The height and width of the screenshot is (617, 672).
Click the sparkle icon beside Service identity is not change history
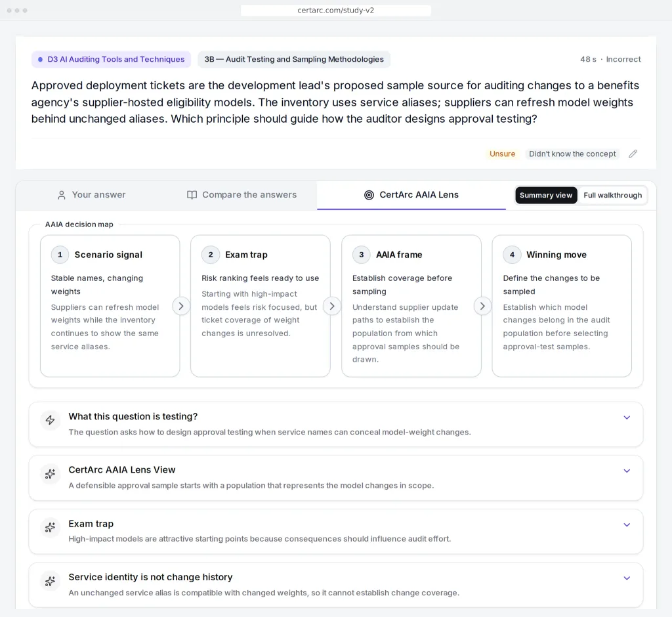(x=50, y=581)
